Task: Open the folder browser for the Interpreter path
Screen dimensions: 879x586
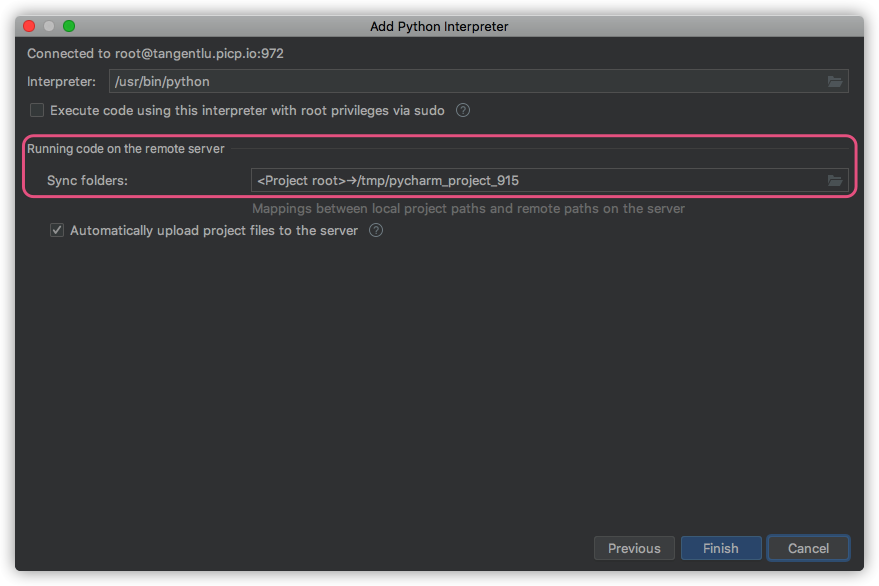Action: tap(835, 81)
